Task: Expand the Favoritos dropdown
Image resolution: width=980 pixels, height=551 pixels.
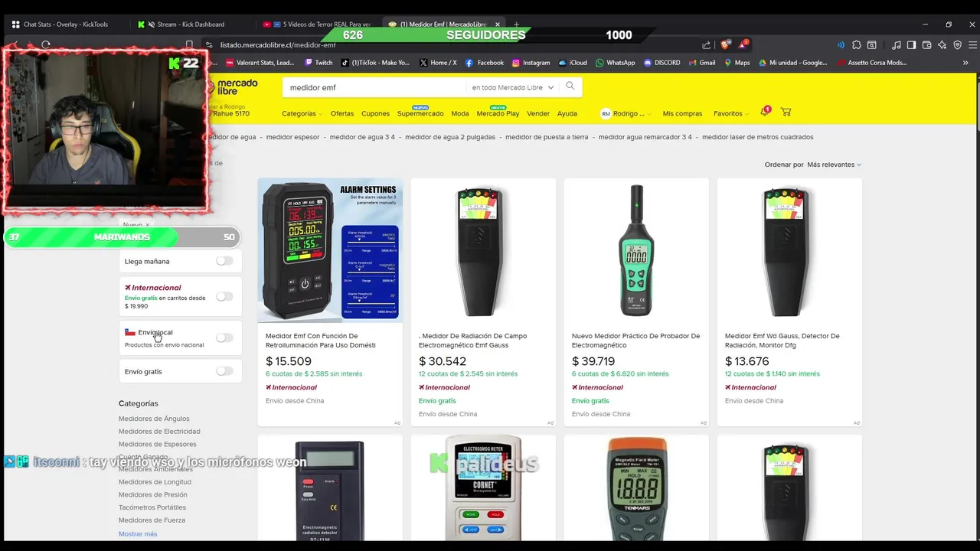Action: tap(731, 113)
